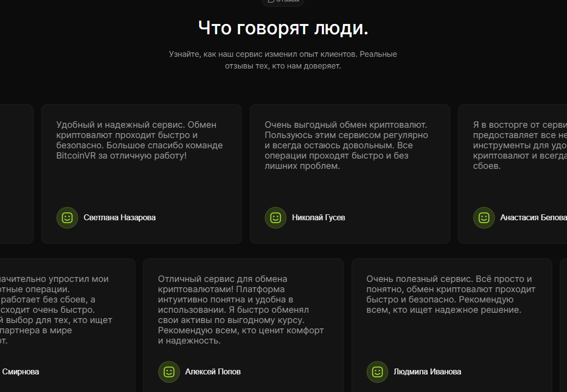
Task: Click the review mentioning the BitcoinVR team
Action: (x=139, y=140)
